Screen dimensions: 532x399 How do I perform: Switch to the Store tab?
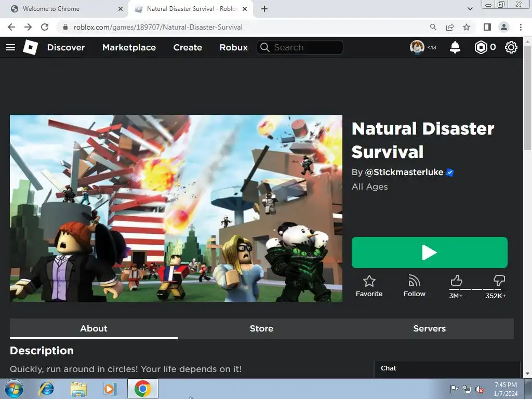(261, 328)
